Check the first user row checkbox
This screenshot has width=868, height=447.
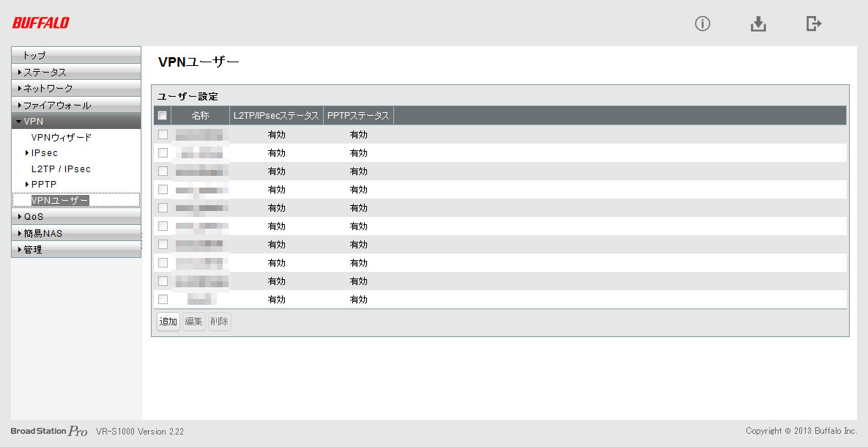click(x=163, y=135)
